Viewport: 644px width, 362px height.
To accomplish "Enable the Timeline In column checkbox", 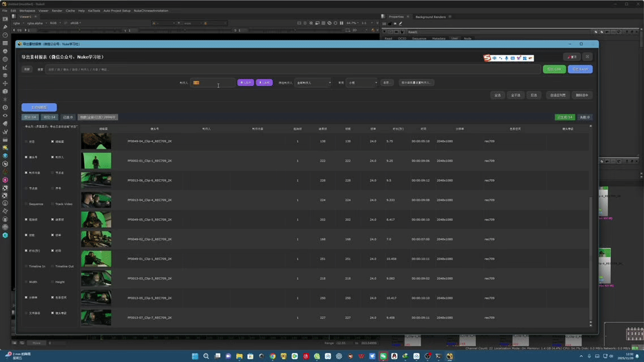I will [26, 266].
